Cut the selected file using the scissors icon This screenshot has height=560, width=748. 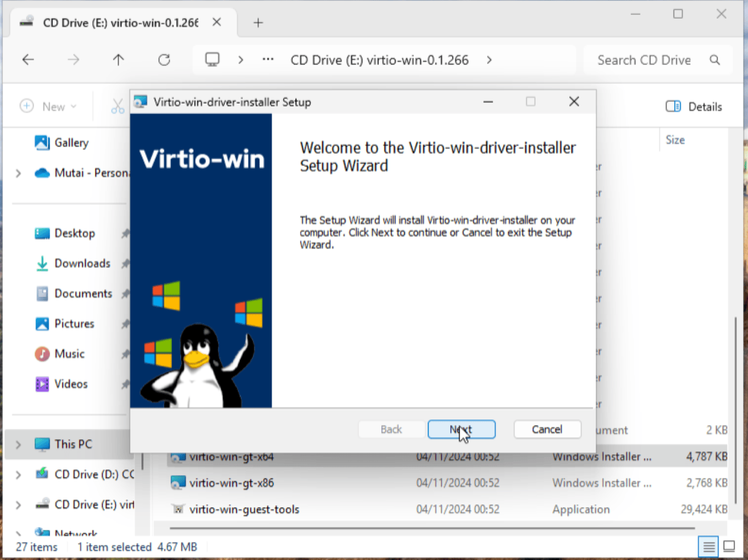[117, 106]
